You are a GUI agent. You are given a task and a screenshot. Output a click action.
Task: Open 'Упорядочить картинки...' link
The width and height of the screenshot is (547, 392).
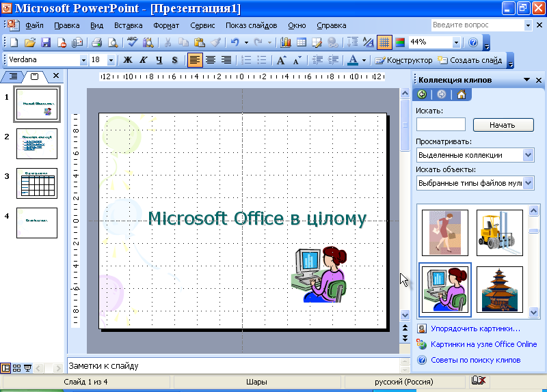point(475,328)
